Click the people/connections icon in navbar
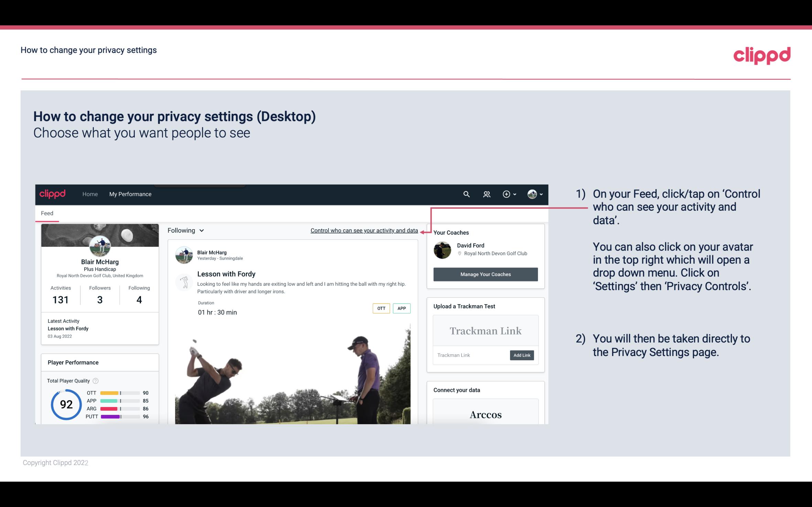 point(487,194)
